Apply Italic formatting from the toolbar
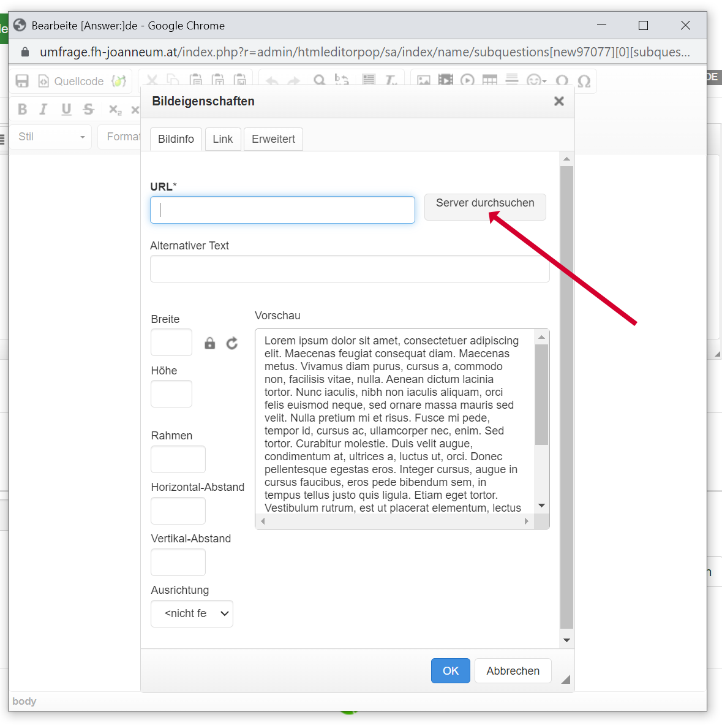Image resolution: width=722 pixels, height=728 pixels. (x=43, y=109)
